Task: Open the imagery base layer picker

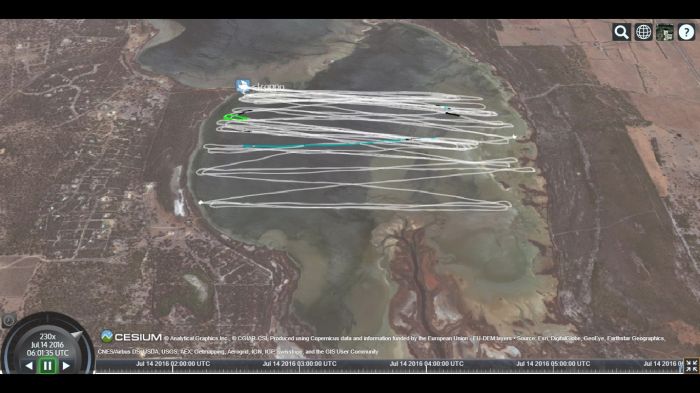Action: pyautogui.click(x=665, y=32)
